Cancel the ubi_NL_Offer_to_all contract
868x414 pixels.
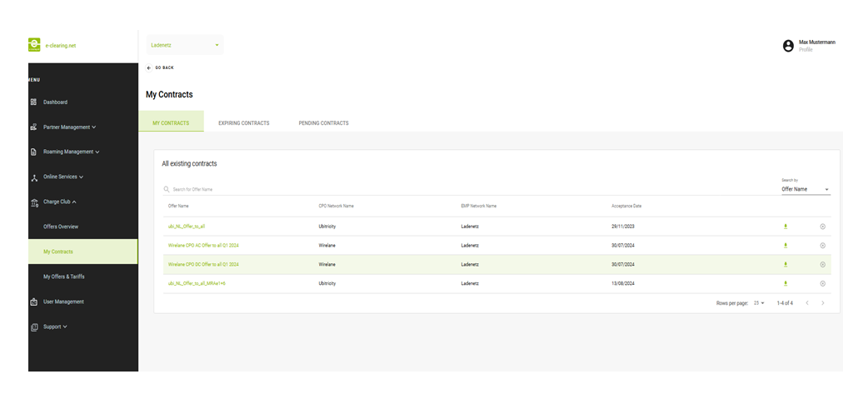click(823, 227)
